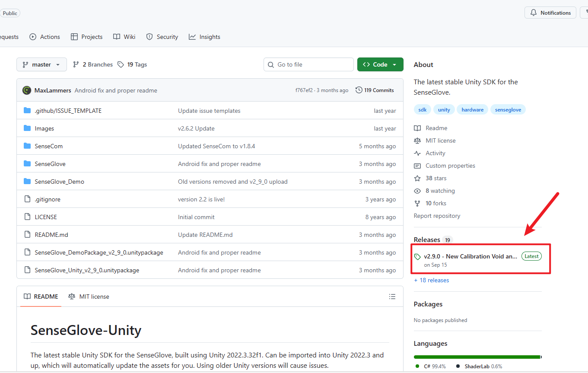Open 'Old versions removed and v2_9_0 upload' commit

click(x=233, y=182)
